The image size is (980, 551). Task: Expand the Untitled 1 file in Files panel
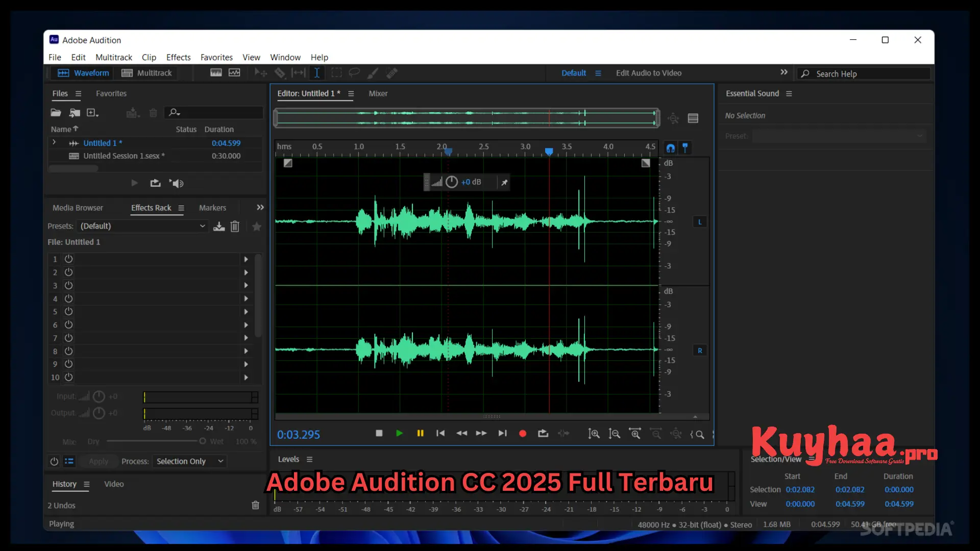click(54, 143)
